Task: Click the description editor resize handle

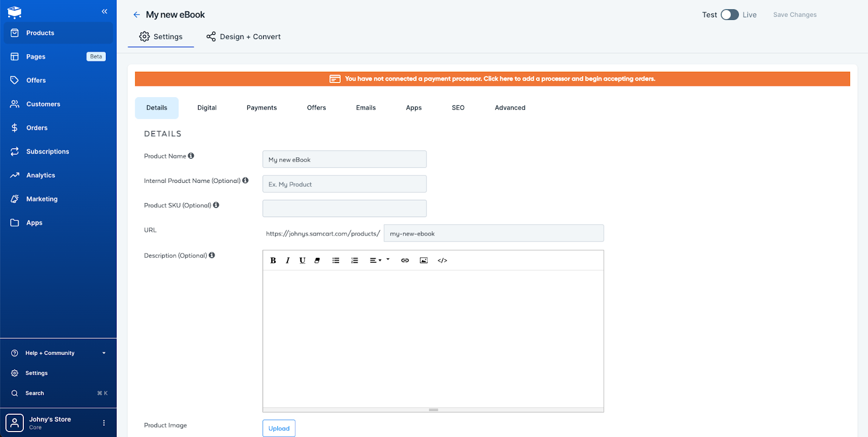Action: coord(433,410)
